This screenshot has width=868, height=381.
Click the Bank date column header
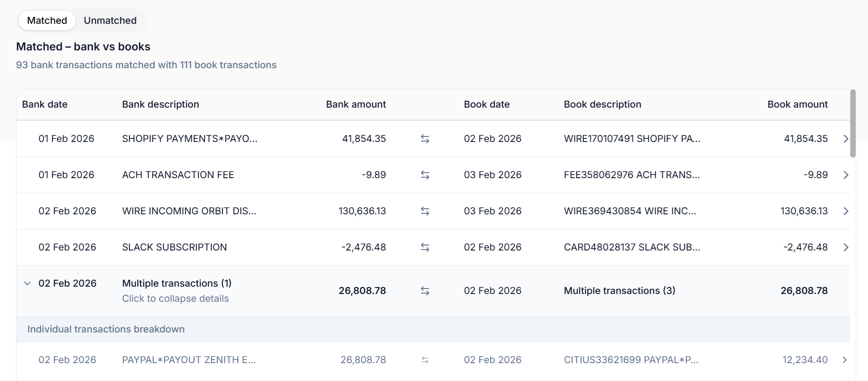[x=45, y=104]
